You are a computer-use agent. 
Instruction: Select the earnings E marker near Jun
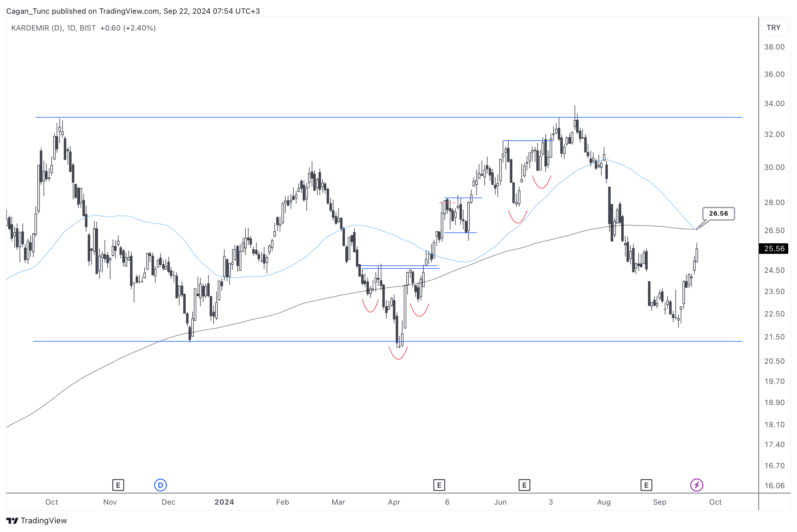click(524, 485)
